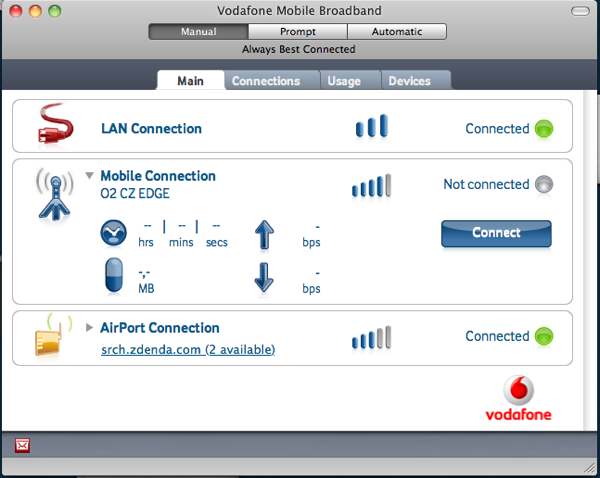The width and height of the screenshot is (600, 478).
Task: Expand the AirPort Connection disclosure triangle
Action: pos(89,328)
